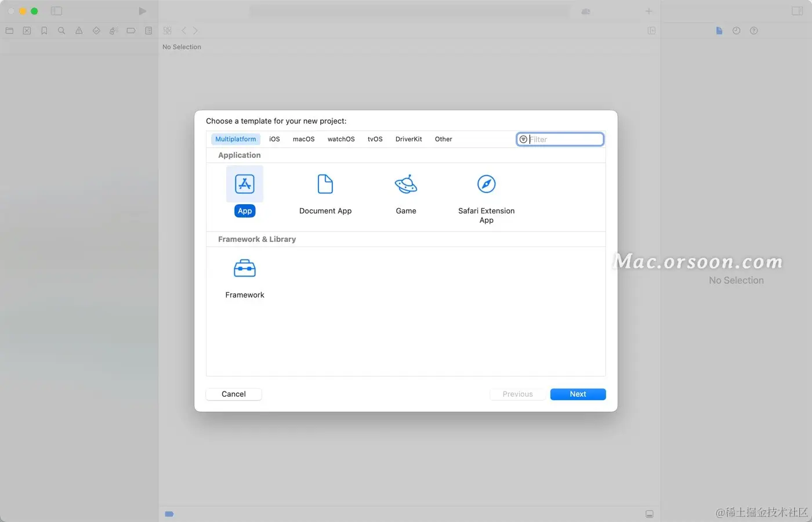Toggle the inspector panel in the toolbar

pos(797,11)
